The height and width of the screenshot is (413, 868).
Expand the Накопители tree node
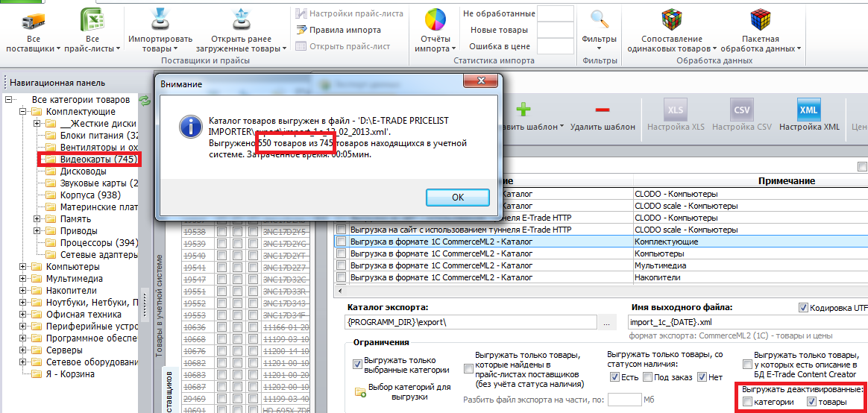23,291
